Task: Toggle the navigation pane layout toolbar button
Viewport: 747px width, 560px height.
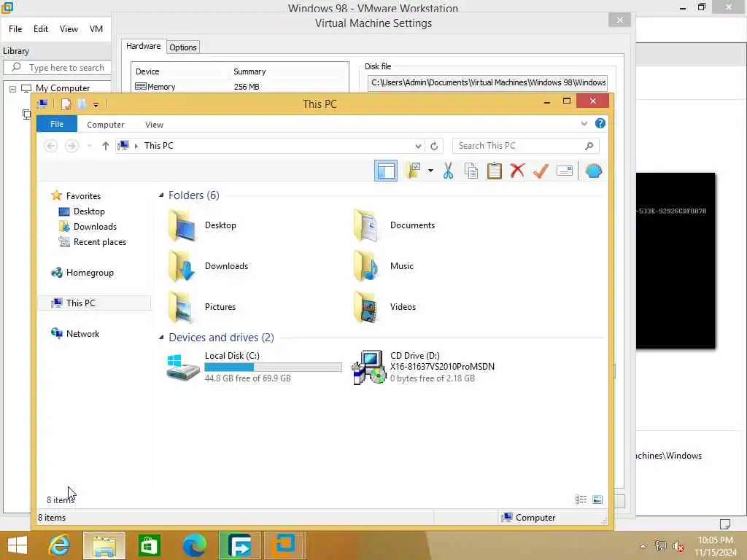Action: (x=385, y=171)
